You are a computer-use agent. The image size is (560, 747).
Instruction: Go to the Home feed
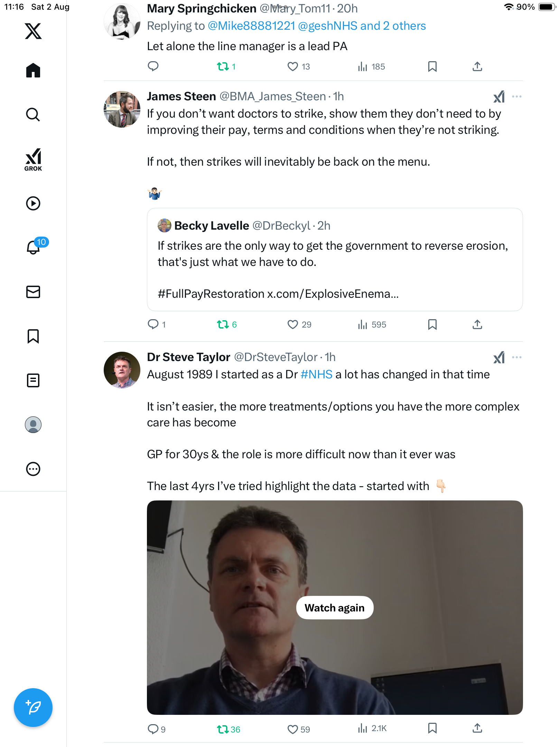pos(33,71)
